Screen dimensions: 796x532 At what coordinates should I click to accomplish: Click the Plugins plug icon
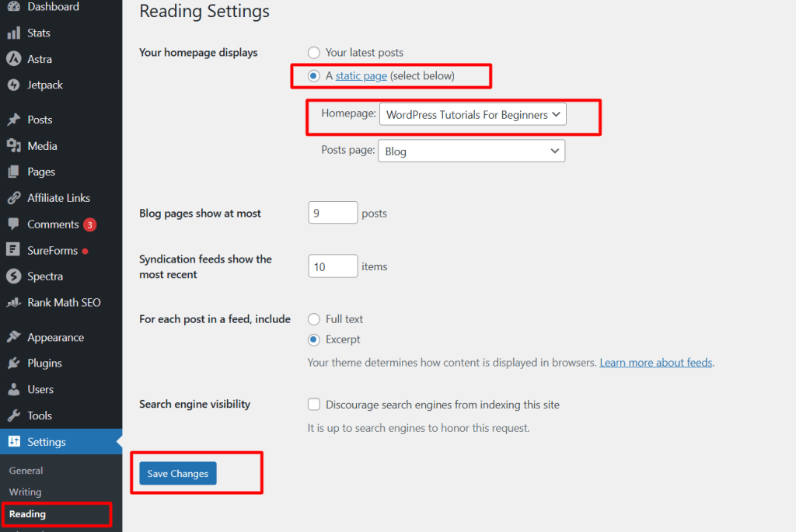(x=13, y=363)
